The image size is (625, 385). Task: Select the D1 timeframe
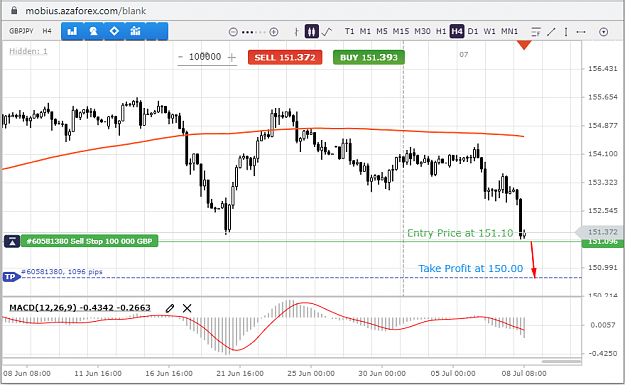473,31
